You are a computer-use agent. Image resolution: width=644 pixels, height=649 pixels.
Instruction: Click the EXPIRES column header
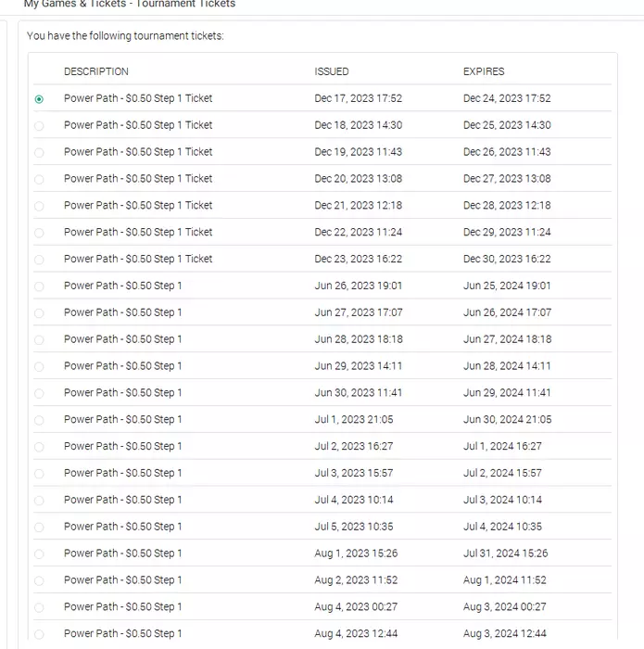pos(484,71)
